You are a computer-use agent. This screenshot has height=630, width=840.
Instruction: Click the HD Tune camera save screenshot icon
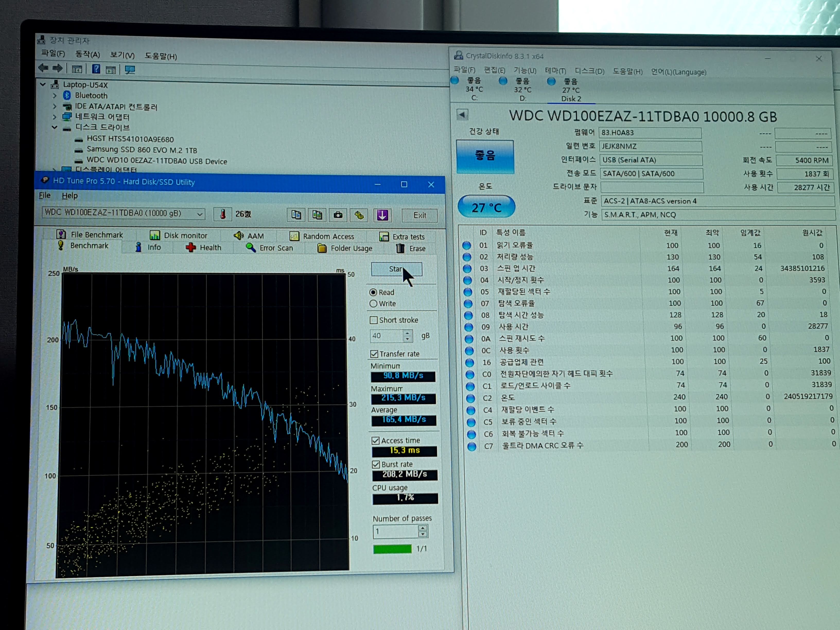[x=338, y=215]
